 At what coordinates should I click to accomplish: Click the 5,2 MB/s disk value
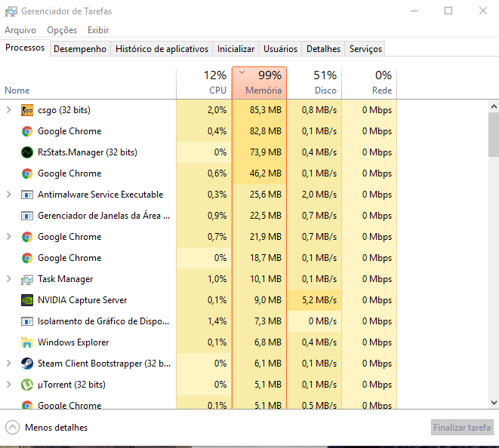coord(319,300)
